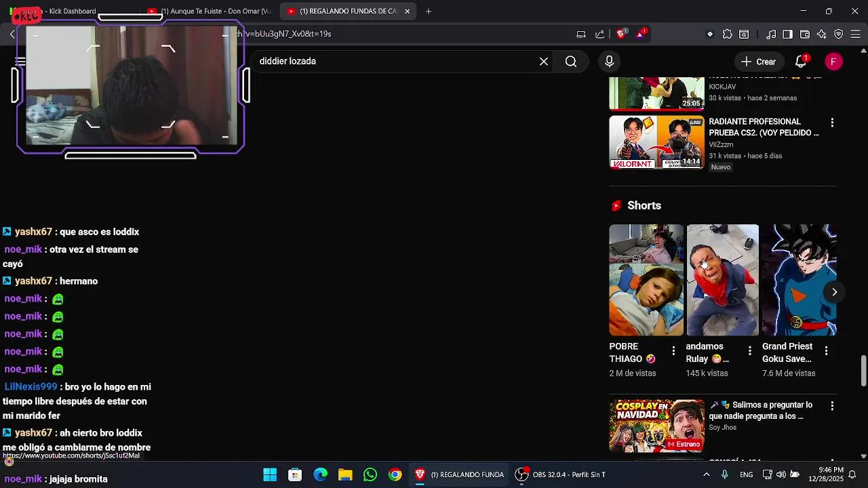Open Google Chrome from taskbar
Screen dimensions: 868x488
(x=395, y=474)
